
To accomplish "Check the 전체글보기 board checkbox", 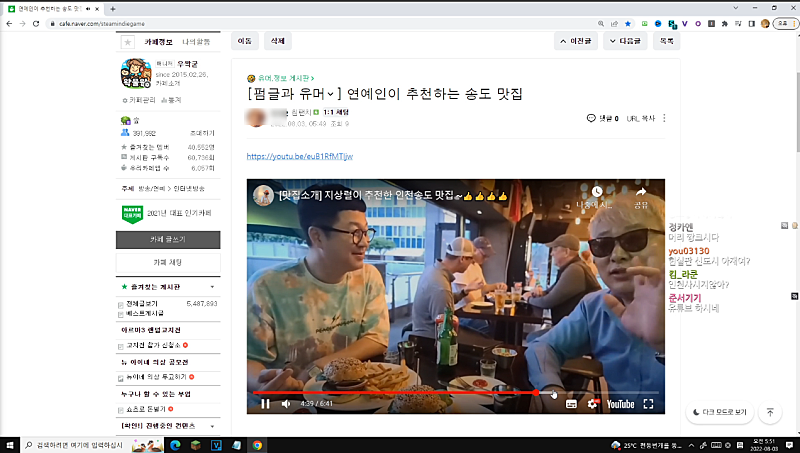I will pos(122,303).
